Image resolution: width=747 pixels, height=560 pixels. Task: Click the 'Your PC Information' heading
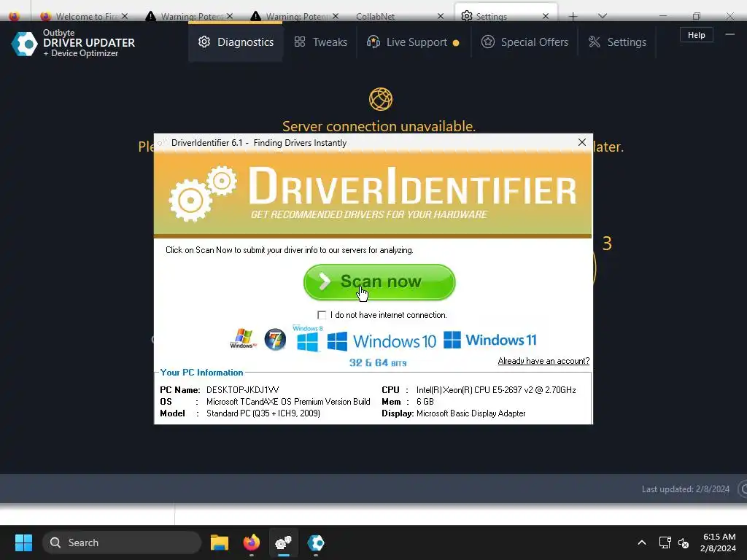[201, 373]
